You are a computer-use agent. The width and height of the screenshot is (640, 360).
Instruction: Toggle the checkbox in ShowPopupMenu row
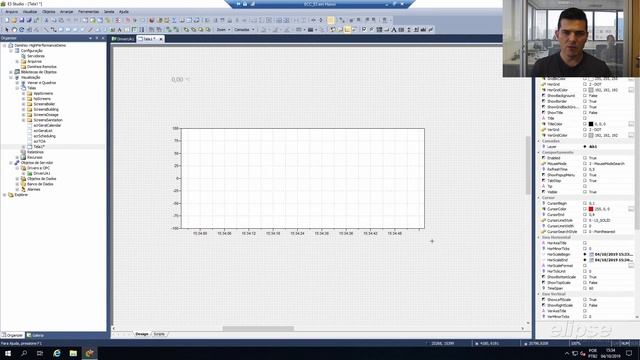(585, 175)
